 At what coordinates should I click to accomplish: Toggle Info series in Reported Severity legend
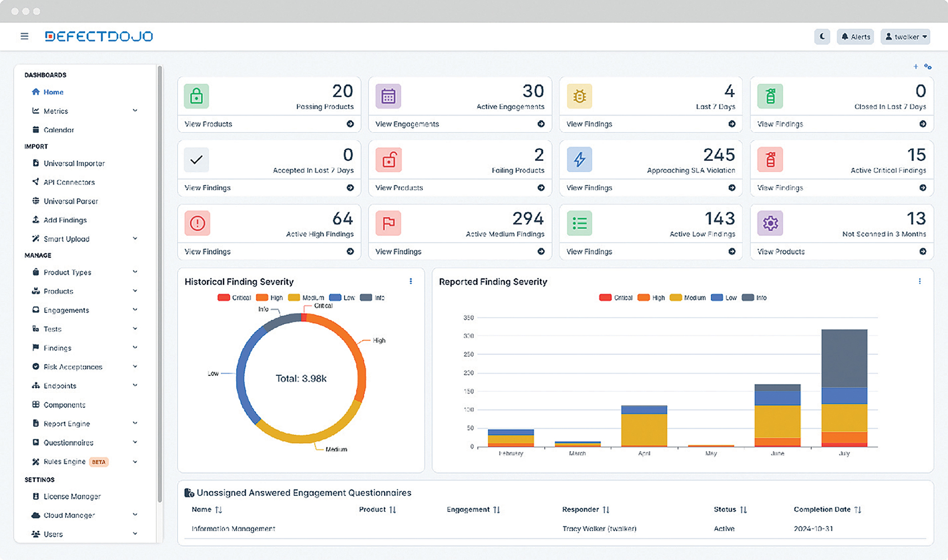point(754,298)
